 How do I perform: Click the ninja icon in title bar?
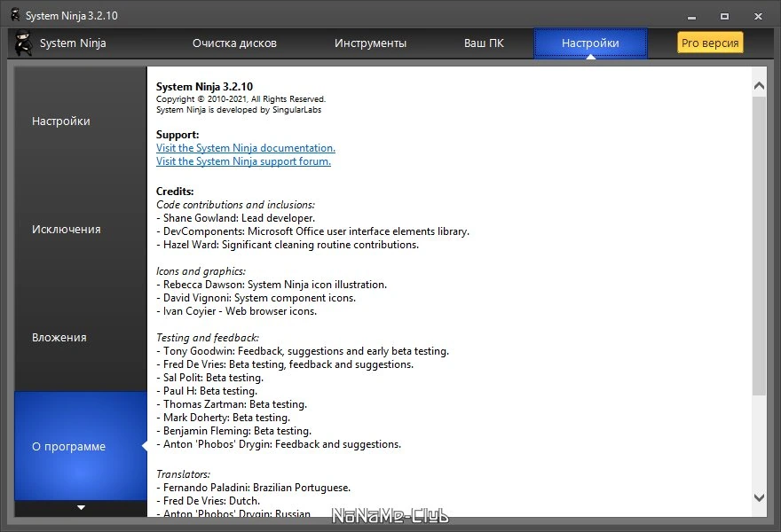click(x=15, y=15)
